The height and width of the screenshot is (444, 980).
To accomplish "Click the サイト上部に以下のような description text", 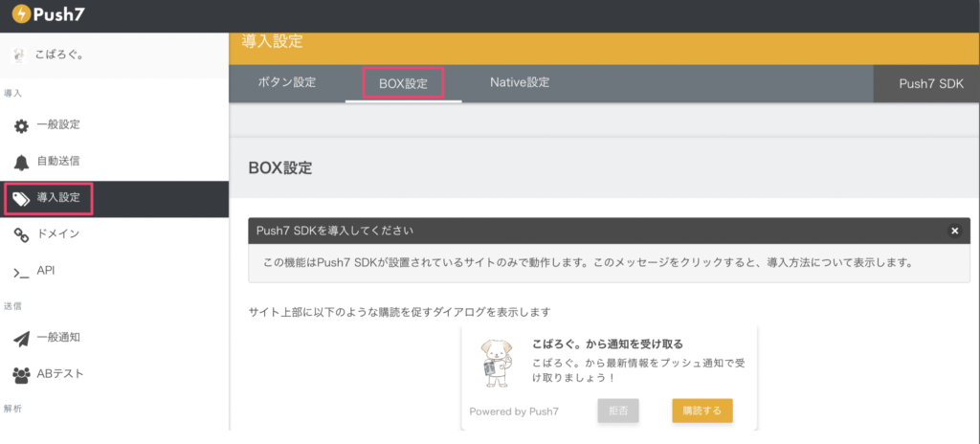I will point(399,311).
